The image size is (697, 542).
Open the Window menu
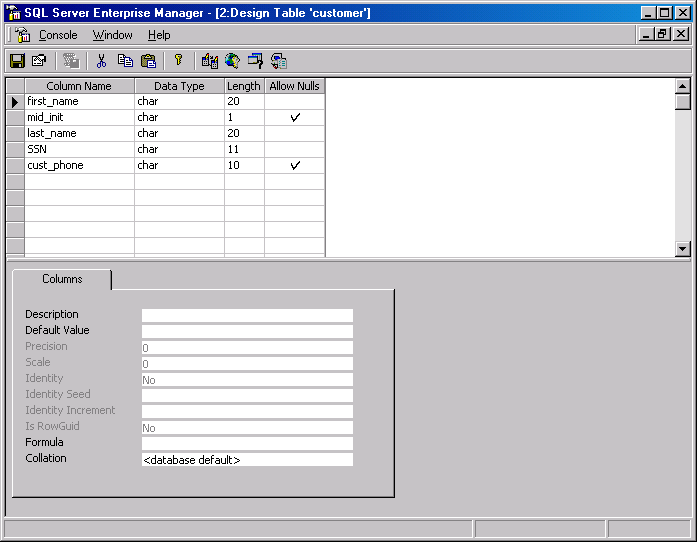click(112, 35)
